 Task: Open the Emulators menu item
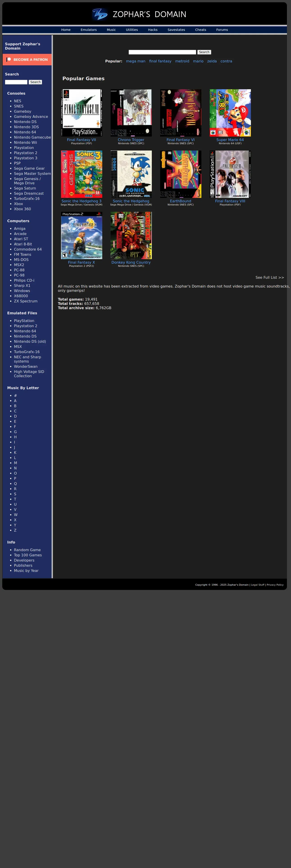pyautogui.click(x=89, y=30)
